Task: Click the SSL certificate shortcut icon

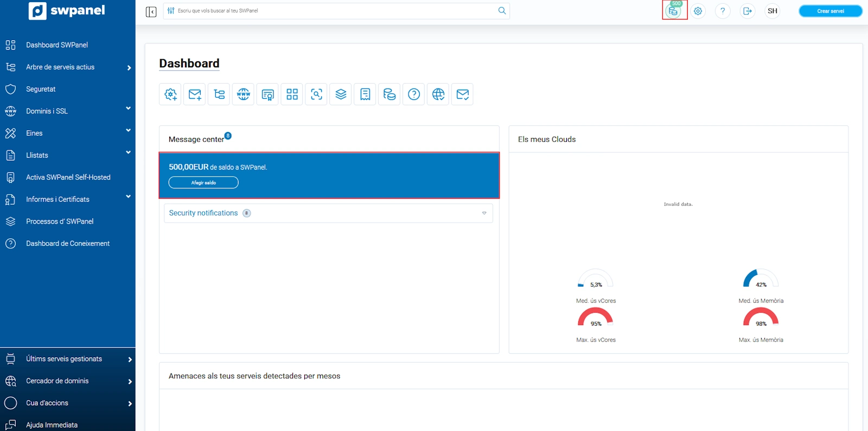Action: pyautogui.click(x=267, y=94)
